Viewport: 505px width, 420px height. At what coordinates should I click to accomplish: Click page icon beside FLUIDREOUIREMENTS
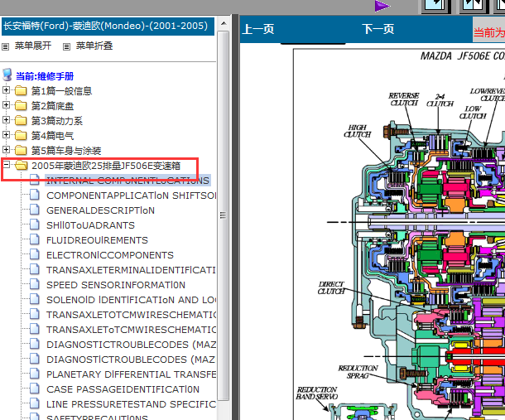(x=35, y=239)
